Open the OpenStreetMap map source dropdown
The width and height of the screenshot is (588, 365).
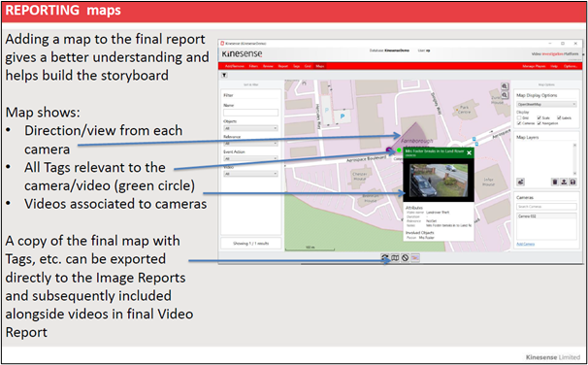coord(546,104)
